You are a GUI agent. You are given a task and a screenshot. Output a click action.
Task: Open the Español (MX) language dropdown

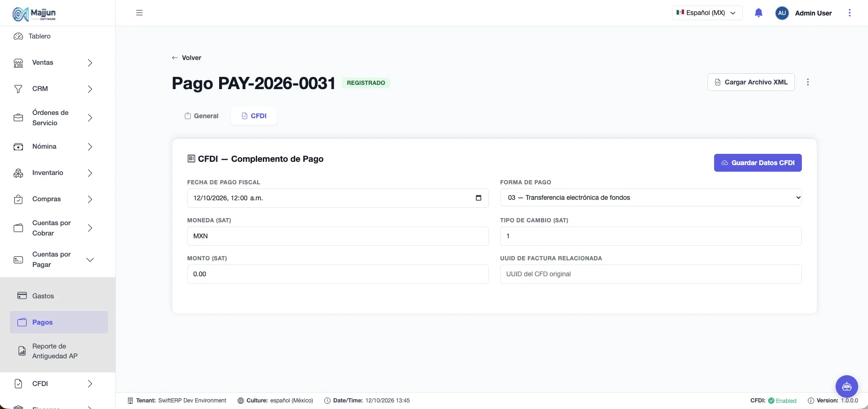click(x=707, y=13)
